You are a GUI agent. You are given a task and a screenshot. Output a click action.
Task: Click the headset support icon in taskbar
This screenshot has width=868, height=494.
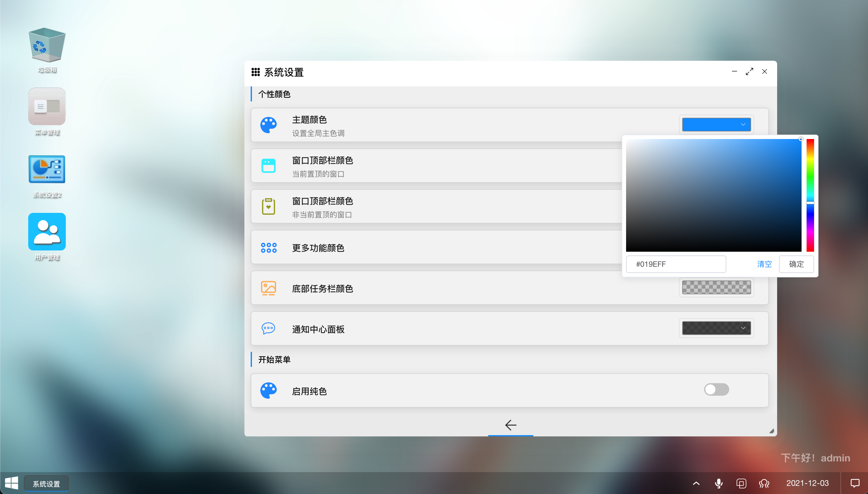coord(764,483)
